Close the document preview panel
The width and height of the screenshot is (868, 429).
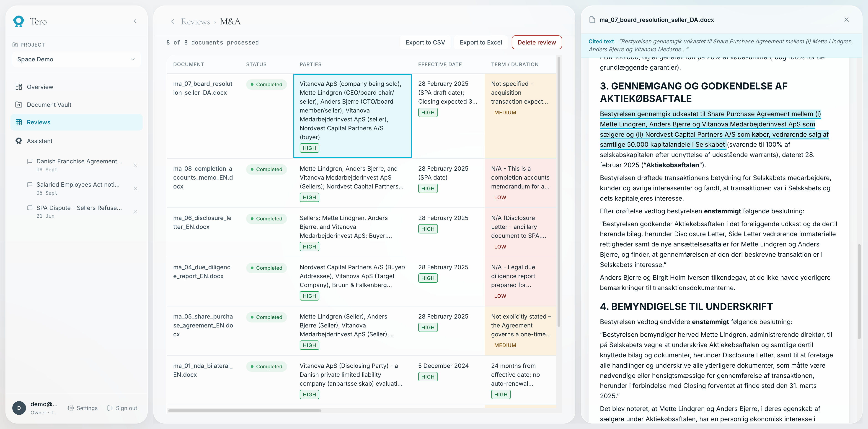[x=846, y=20]
